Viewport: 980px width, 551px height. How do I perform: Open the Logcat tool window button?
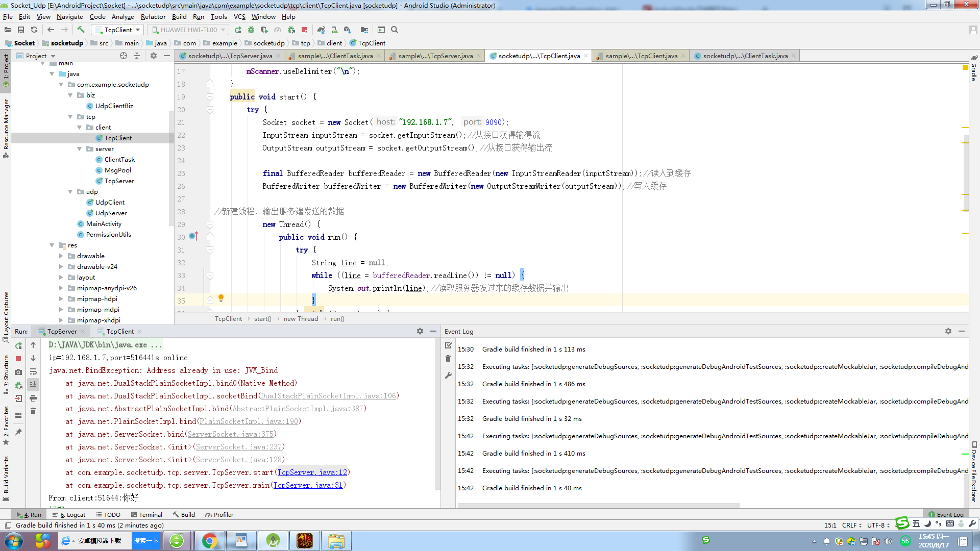69,515
